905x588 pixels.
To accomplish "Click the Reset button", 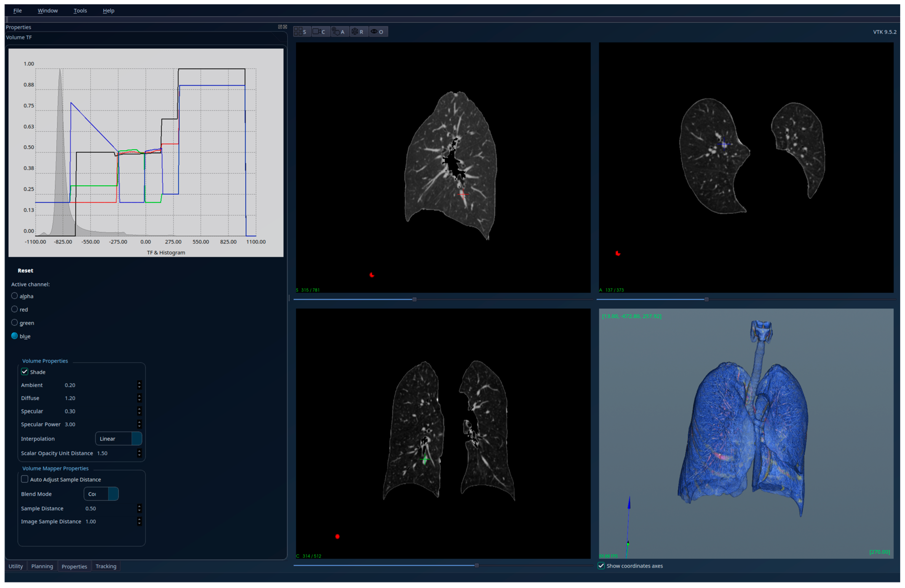I will pyautogui.click(x=25, y=270).
